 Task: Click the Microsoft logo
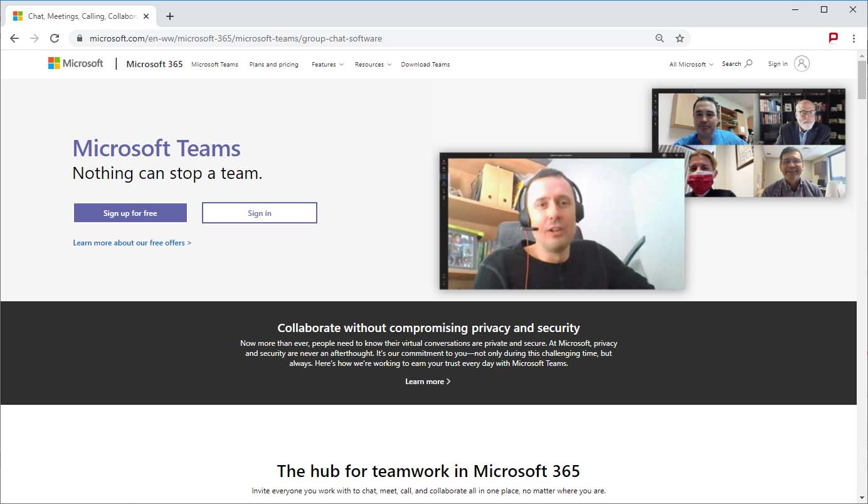75,63
